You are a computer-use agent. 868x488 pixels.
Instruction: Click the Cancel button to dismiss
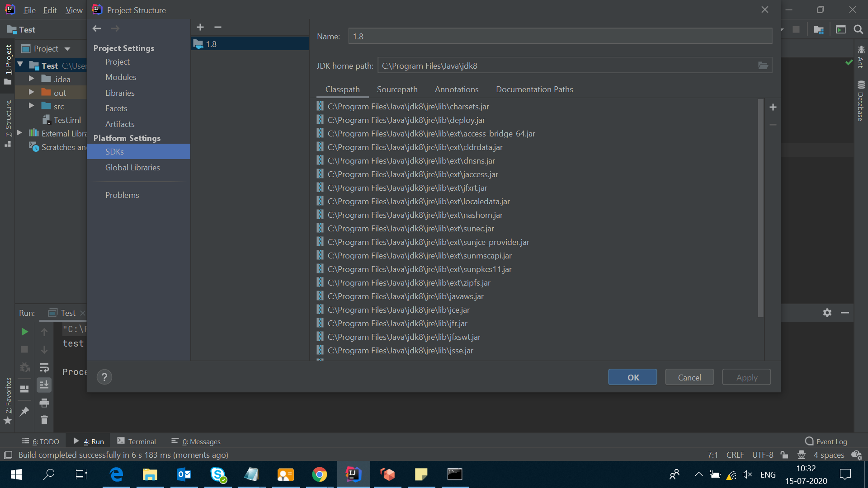pos(689,376)
